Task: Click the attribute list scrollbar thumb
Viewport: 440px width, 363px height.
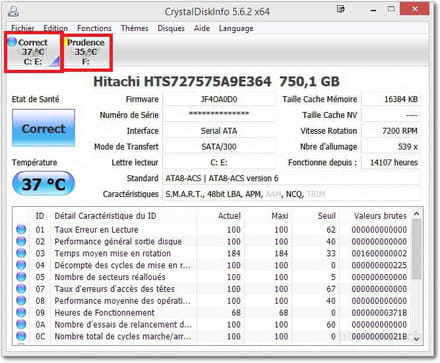Action: (x=416, y=249)
